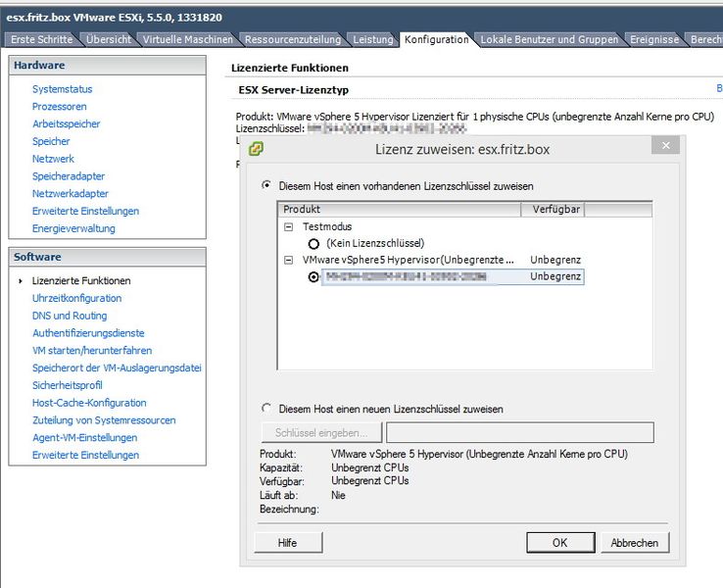723x588 pixels.
Task: Collapse the VMware vSphere 5 Hypervisor node
Action: [289, 260]
